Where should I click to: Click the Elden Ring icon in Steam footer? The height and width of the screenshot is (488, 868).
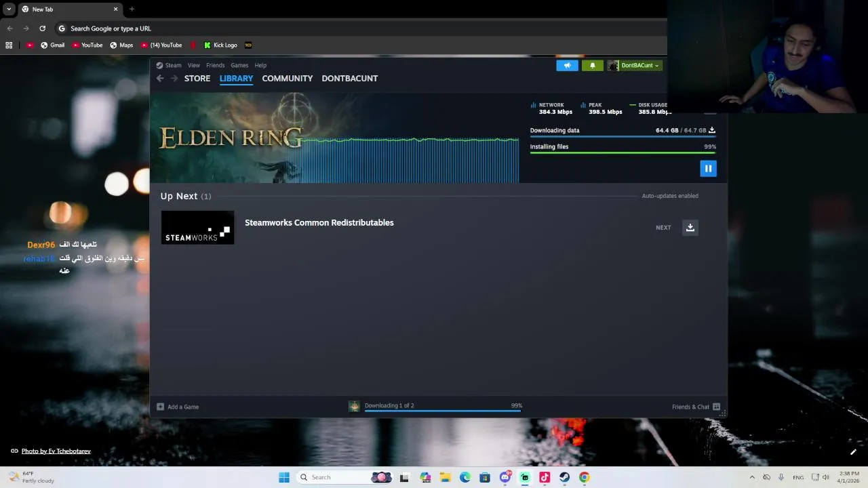354,407
